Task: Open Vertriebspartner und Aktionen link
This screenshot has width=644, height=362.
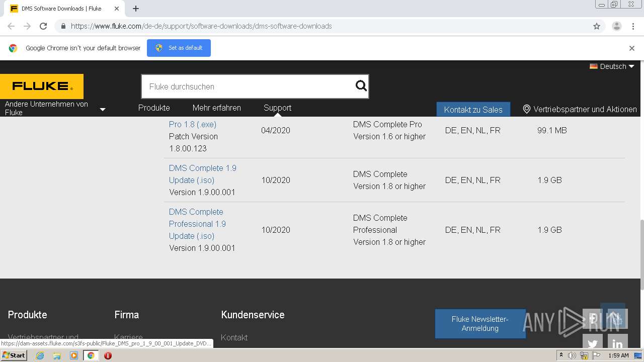Action: point(585,109)
